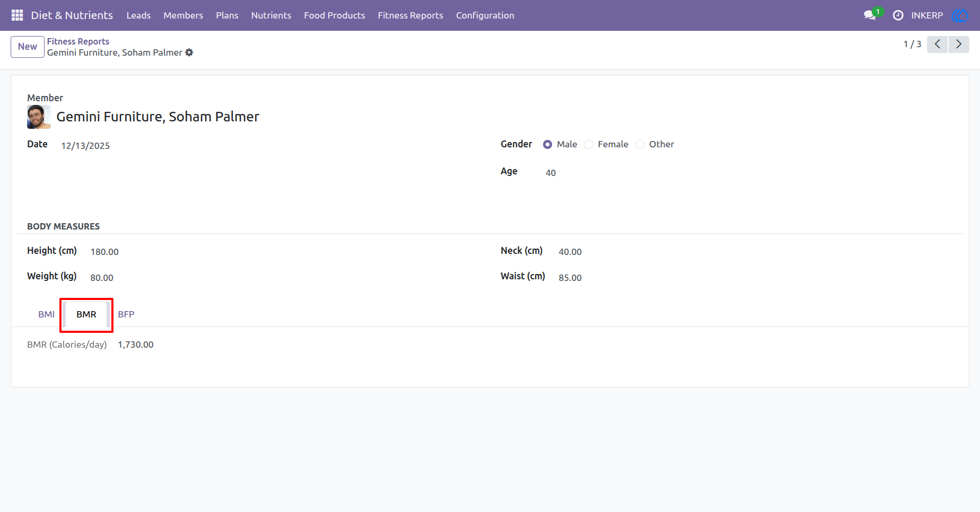980x512 pixels.
Task: Open the Food Products menu
Action: (x=335, y=15)
